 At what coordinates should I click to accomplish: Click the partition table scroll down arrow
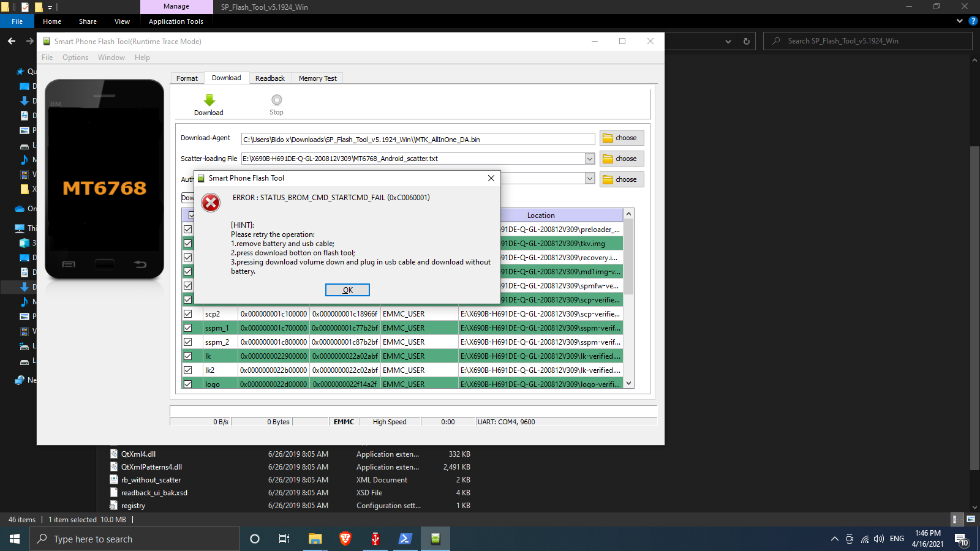point(628,383)
